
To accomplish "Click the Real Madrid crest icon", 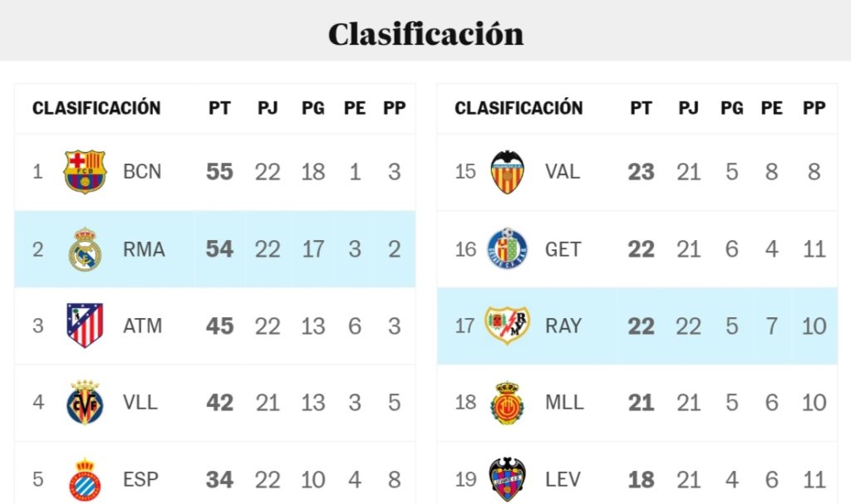I will click(x=85, y=249).
